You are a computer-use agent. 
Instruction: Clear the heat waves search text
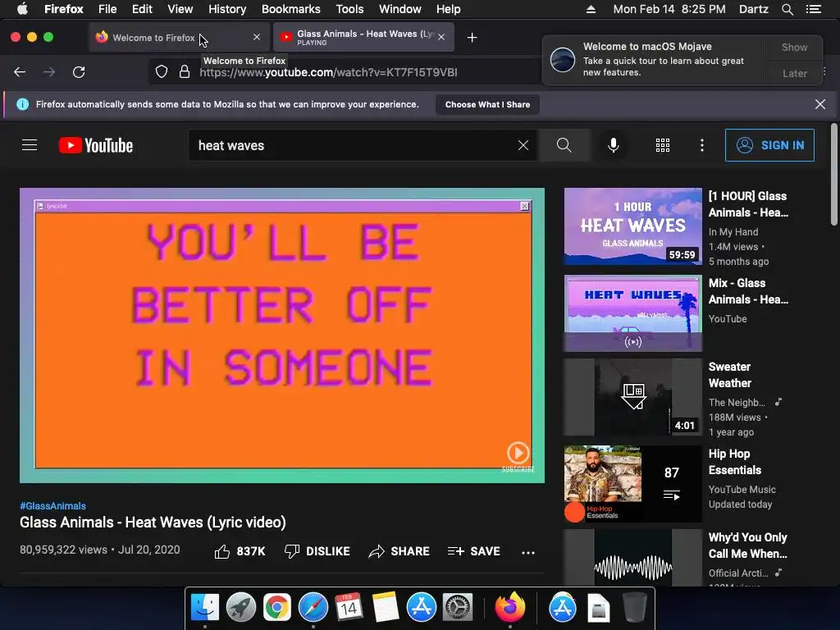pyautogui.click(x=523, y=145)
